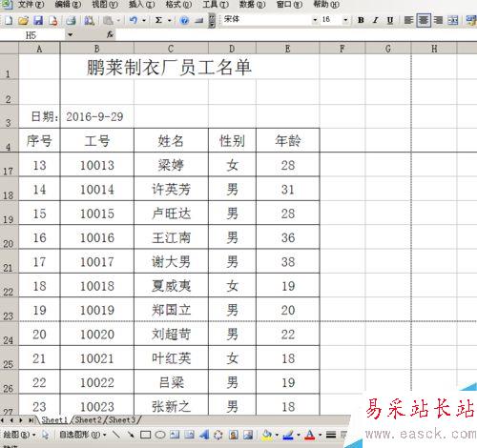
Task: Go to last sheet tab navigation arrow
Action: tap(31, 420)
